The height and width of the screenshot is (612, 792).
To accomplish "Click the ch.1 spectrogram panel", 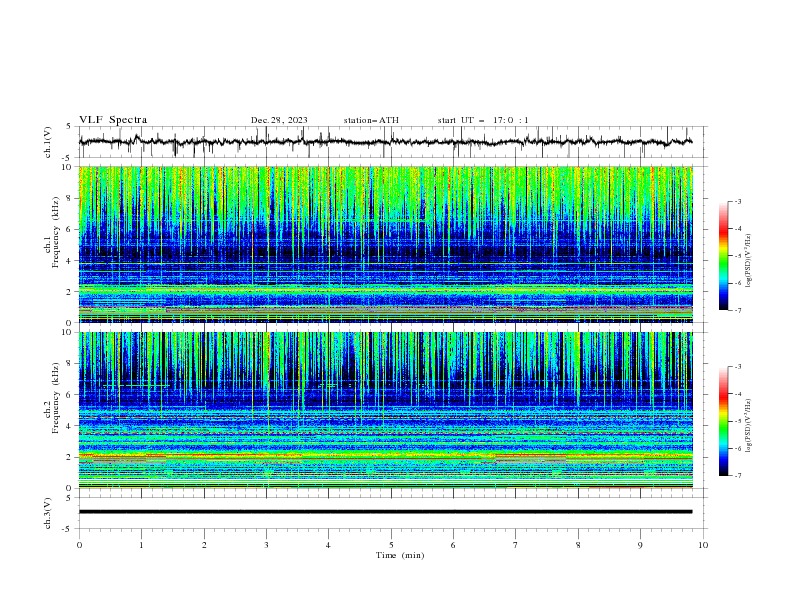I will pyautogui.click(x=385, y=244).
